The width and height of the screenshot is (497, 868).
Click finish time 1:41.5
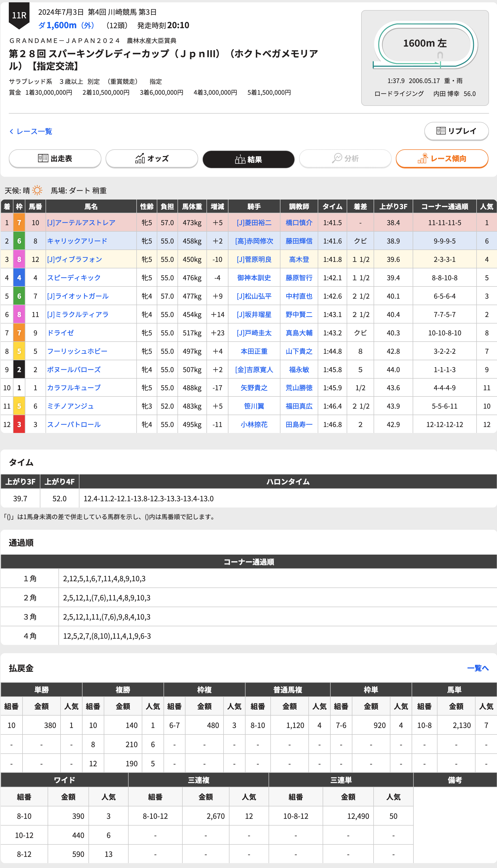[x=332, y=223]
